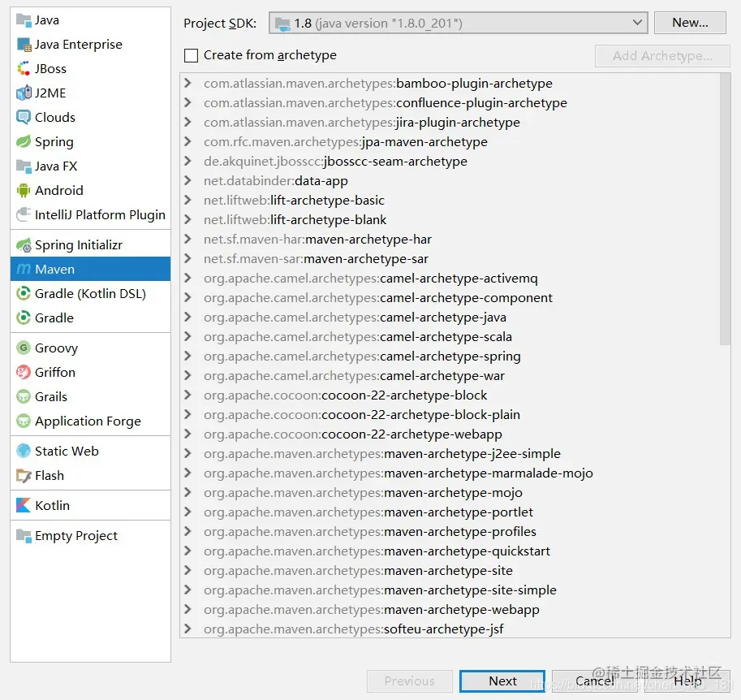Choose the Static Web label in the sidebar
Image resolution: width=741 pixels, height=700 pixels.
(x=67, y=452)
